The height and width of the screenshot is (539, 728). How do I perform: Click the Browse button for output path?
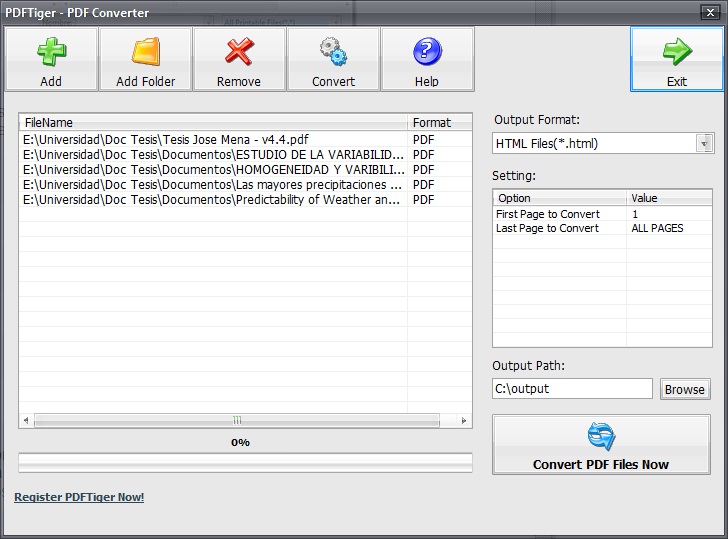click(x=685, y=389)
